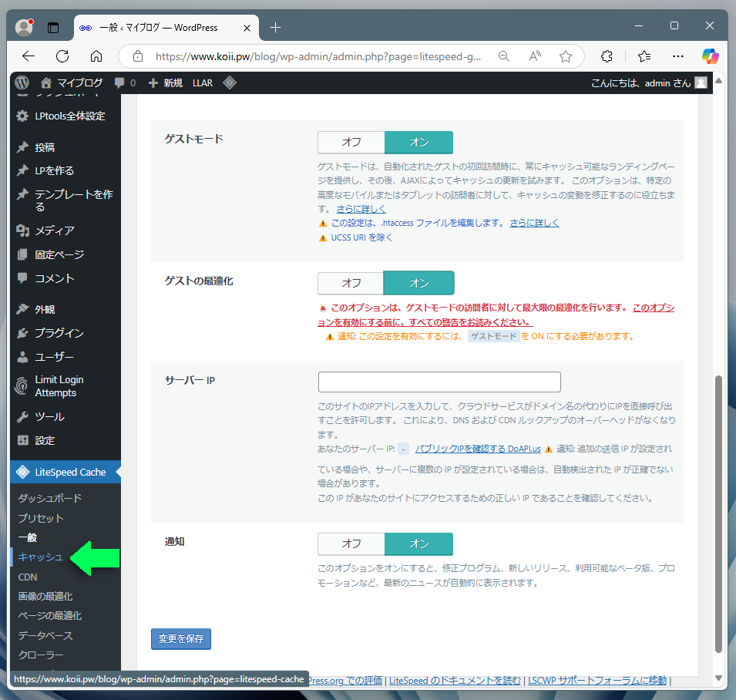The height and width of the screenshot is (700, 736).
Task: Open LiteSpeed diamond icon in the admin bar
Action: click(230, 82)
